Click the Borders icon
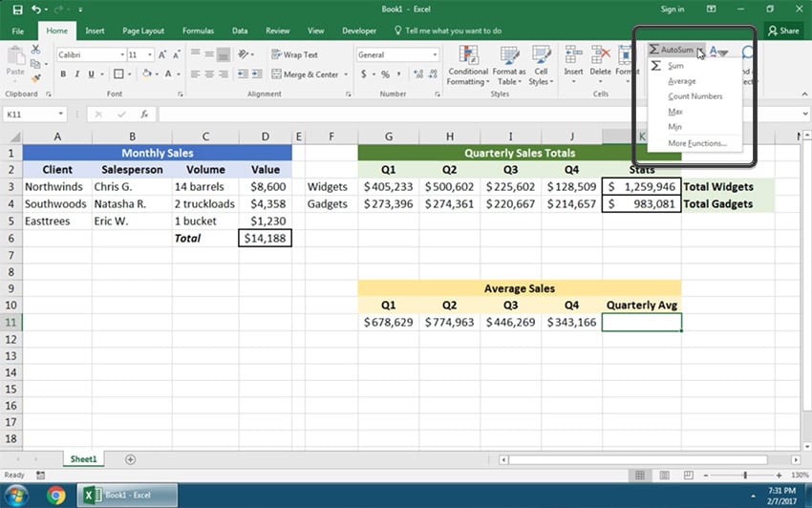The height and width of the screenshot is (508, 812). (118, 74)
